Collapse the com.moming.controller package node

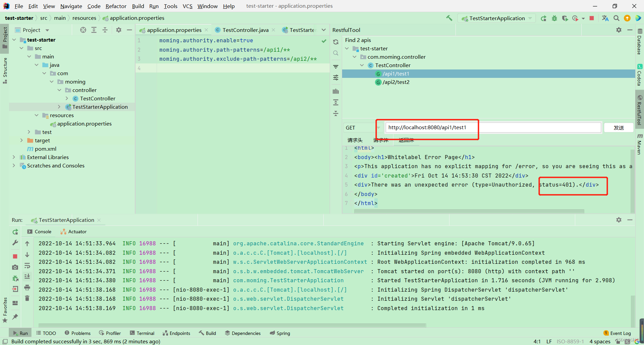tap(355, 57)
